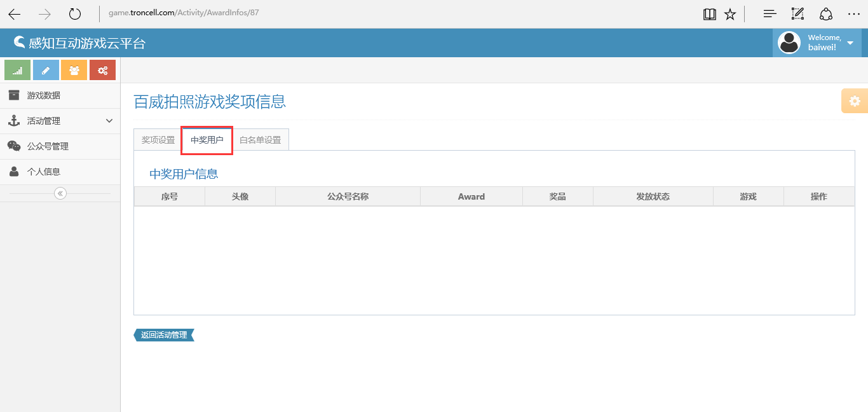This screenshot has height=412, width=868.
Task: Click the browser forward arrow
Action: [44, 14]
